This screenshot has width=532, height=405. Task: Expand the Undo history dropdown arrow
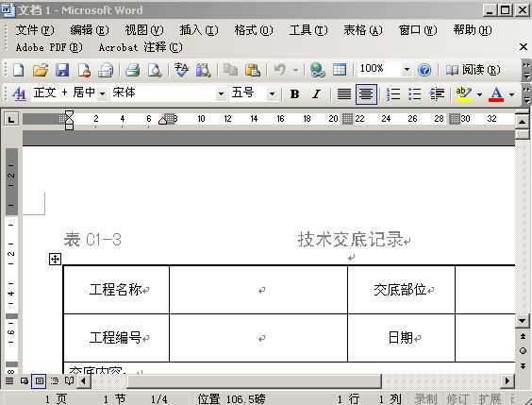click(295, 70)
